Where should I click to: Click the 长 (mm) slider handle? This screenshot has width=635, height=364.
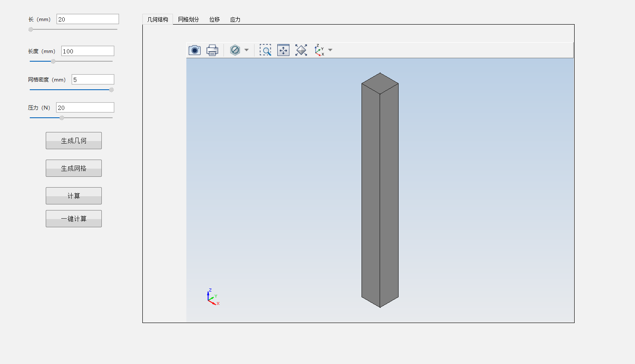coord(31,29)
